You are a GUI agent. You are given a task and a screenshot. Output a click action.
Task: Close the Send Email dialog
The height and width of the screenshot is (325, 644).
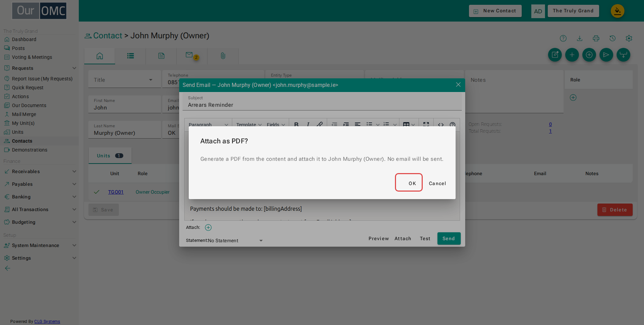458,84
